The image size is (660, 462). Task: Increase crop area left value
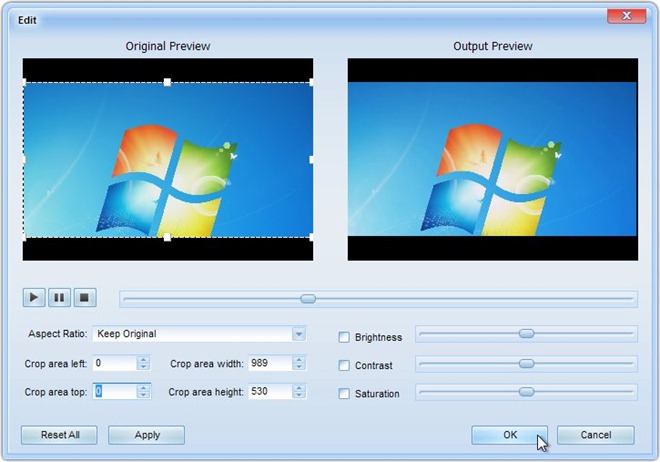tap(143, 360)
